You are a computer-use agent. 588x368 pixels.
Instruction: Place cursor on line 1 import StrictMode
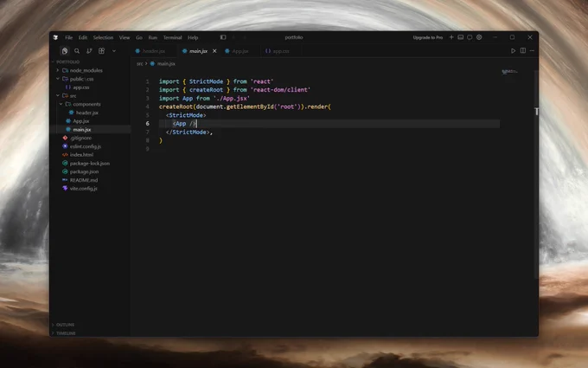tap(216, 81)
